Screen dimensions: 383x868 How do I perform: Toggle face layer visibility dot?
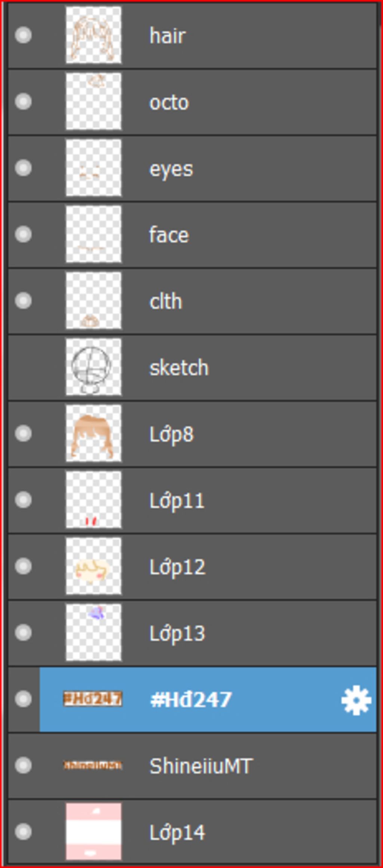tap(23, 234)
